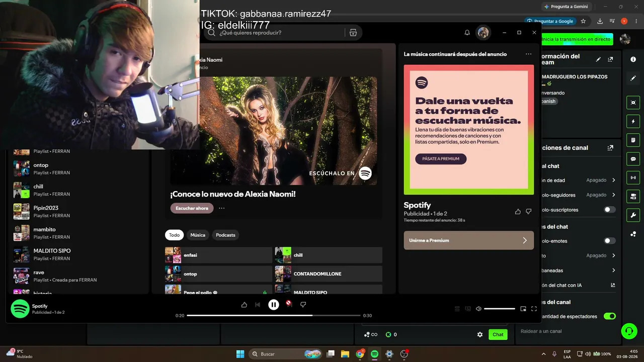Screen dimensions: 644x362
Task: Click the Spotify volume slider
Action: (x=500, y=309)
